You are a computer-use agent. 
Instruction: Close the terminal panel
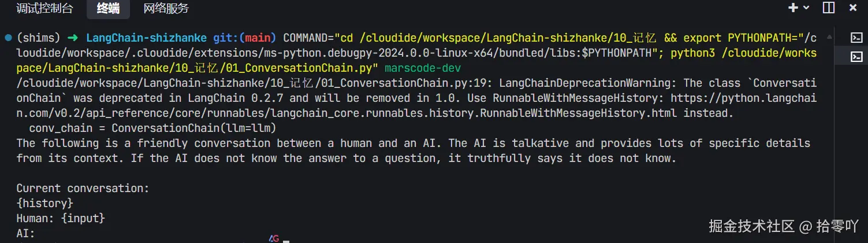854,8
